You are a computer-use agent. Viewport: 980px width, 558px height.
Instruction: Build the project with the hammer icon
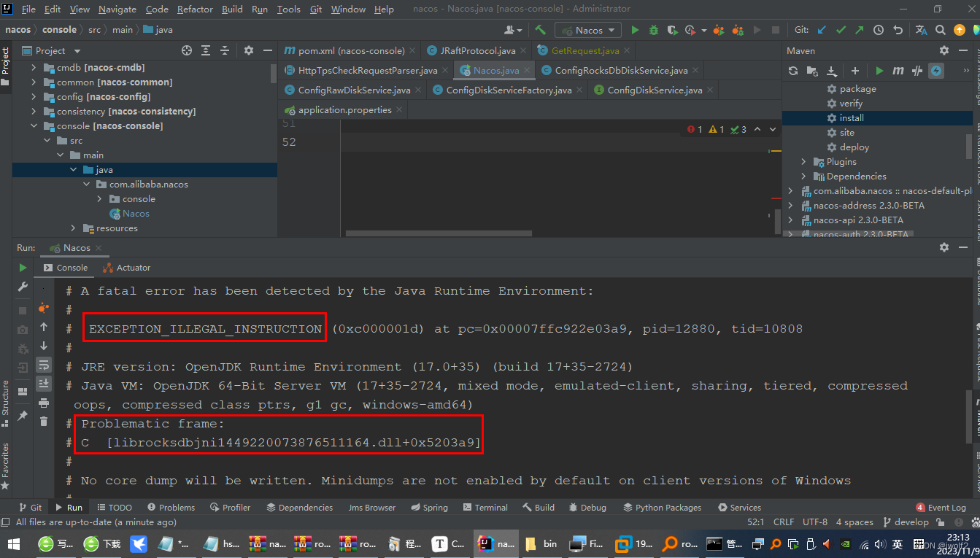[x=541, y=30]
